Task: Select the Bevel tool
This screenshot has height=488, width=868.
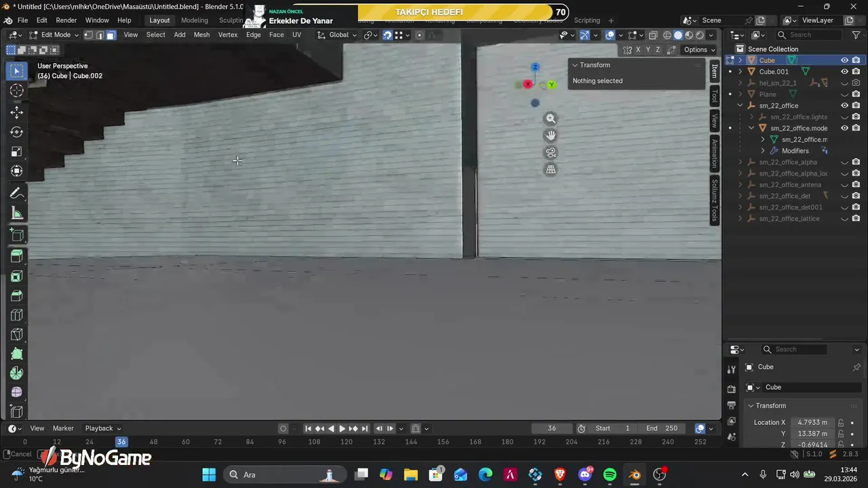Action: click(17, 296)
